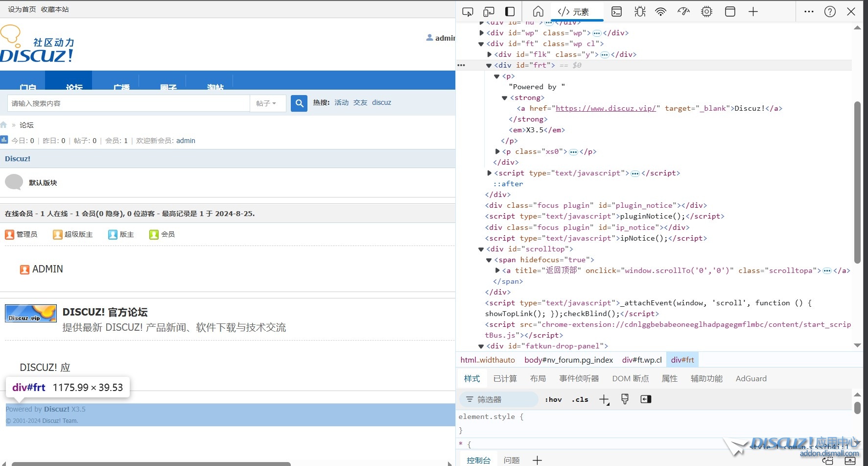
Task: Switch to the AdGuard tab
Action: pos(751,379)
